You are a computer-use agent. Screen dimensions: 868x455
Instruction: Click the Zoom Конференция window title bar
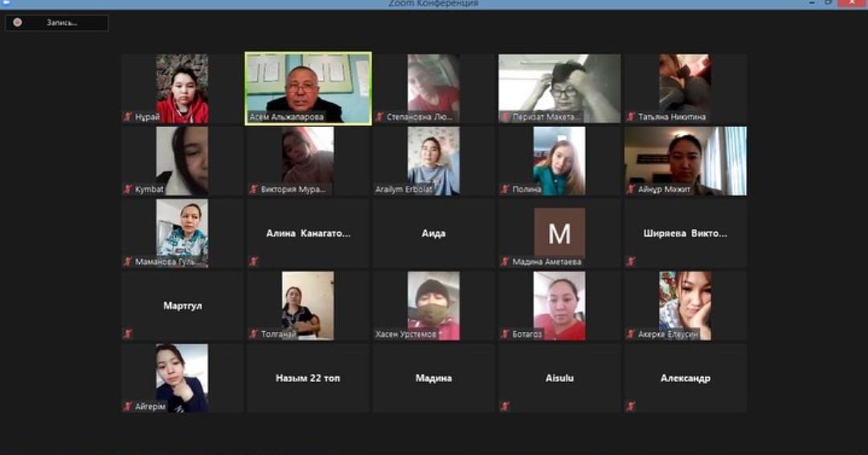tap(433, 4)
